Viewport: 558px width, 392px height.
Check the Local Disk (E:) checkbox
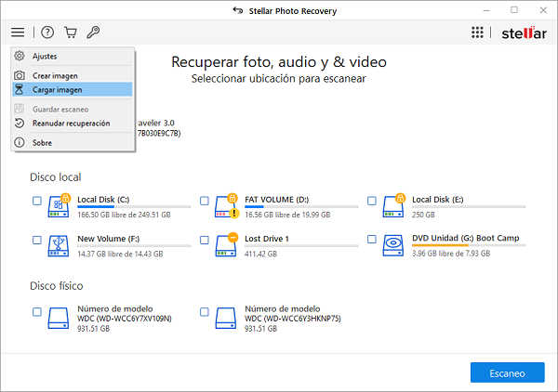click(x=371, y=201)
